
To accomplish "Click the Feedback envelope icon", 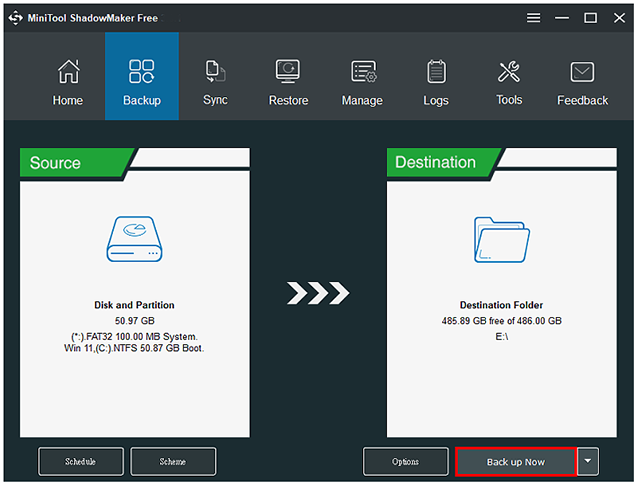I will point(582,71).
